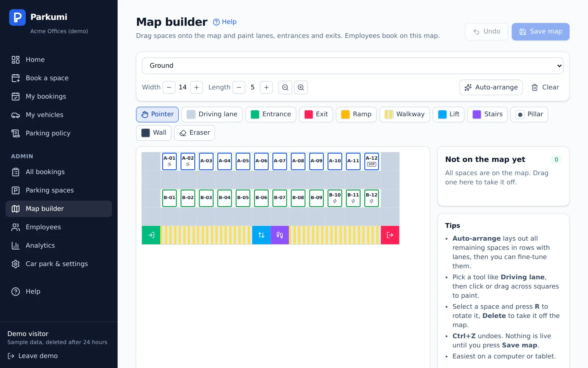Click the zoom out magnifier icon
588x368 pixels.
click(285, 87)
